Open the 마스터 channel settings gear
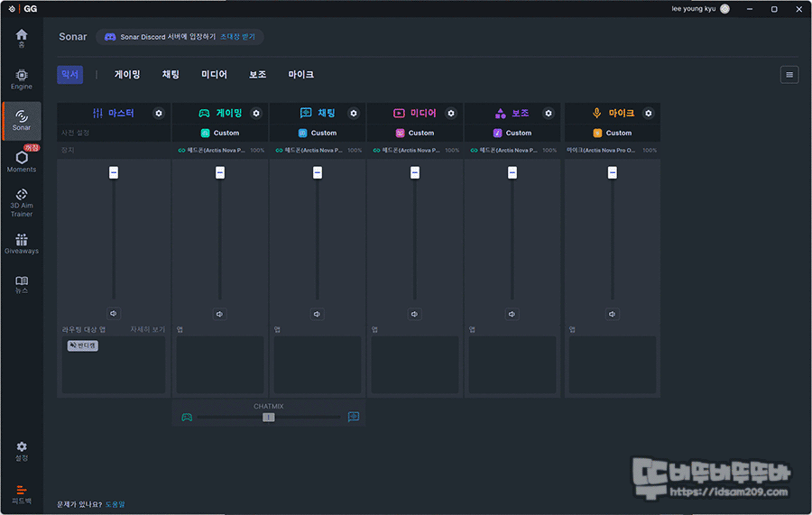This screenshot has height=515, width=812. coord(159,113)
